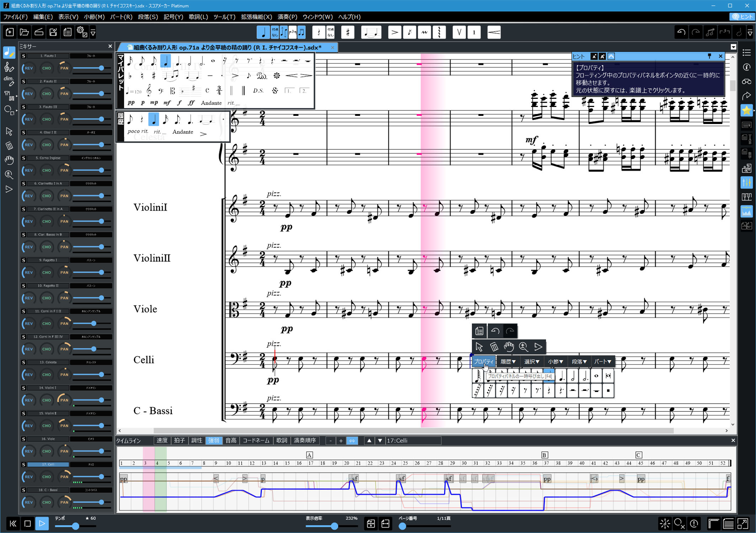Open the top toolbar overflow triangle dropdown
The width and height of the screenshot is (756, 533).
tap(93, 33)
